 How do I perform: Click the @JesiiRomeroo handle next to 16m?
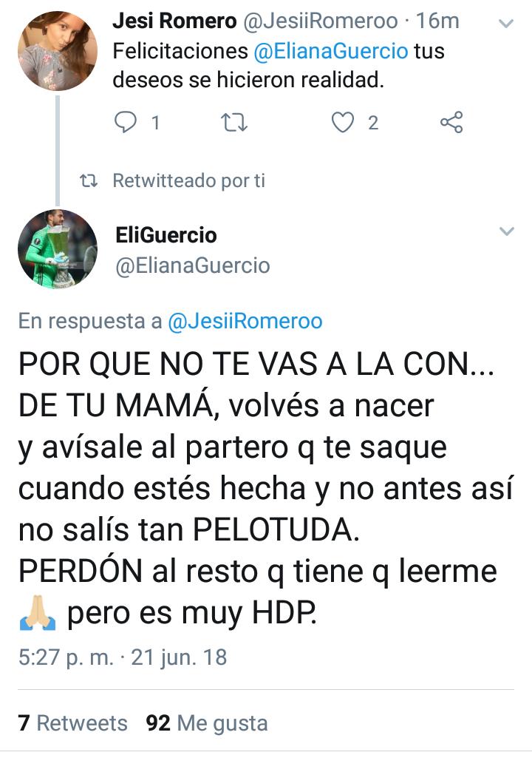[x=321, y=21]
